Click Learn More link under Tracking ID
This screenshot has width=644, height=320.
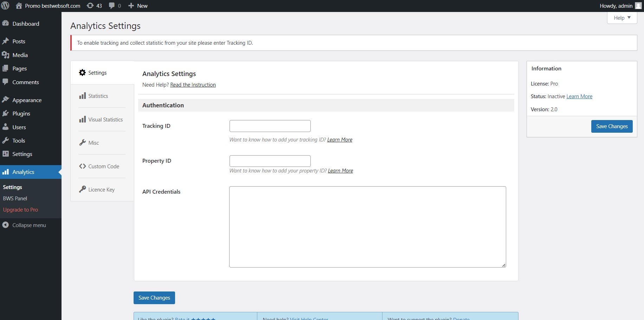click(x=340, y=139)
